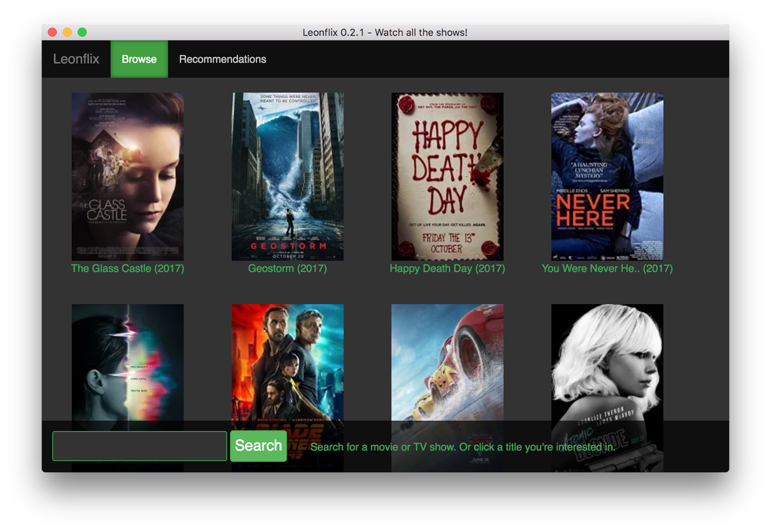
Task: Click The Glass Castle (2017) title link
Action: point(128,268)
